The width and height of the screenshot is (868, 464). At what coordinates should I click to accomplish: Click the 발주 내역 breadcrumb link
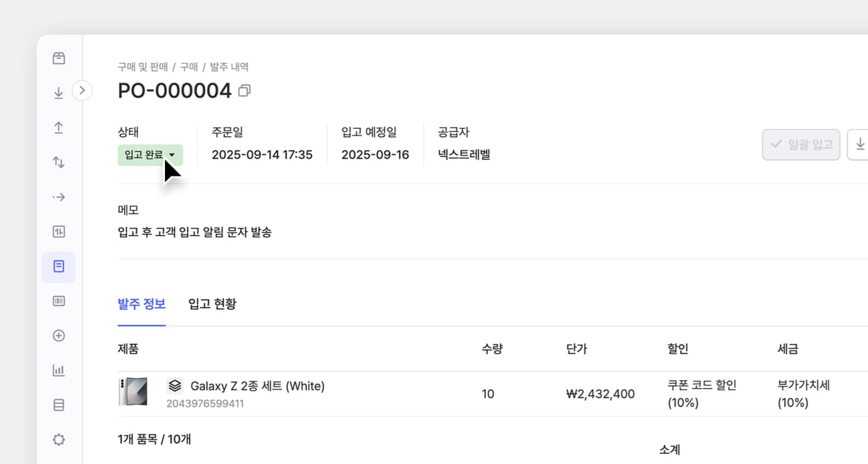click(x=229, y=67)
